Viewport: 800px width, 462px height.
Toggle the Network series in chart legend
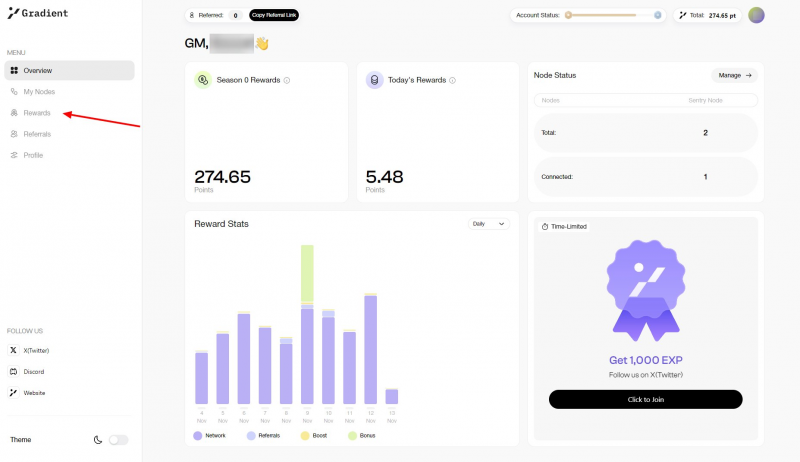[x=210, y=436]
